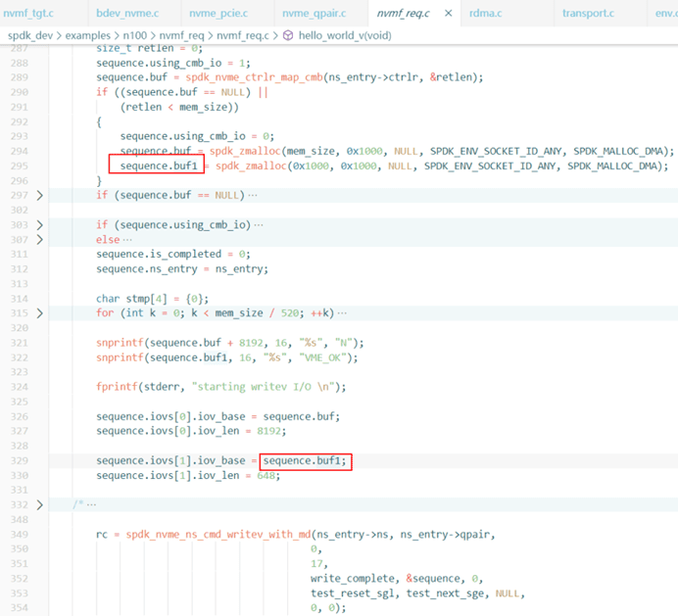Click 'fprintf' on line 324
The height and width of the screenshot is (616, 678).
click(117, 387)
